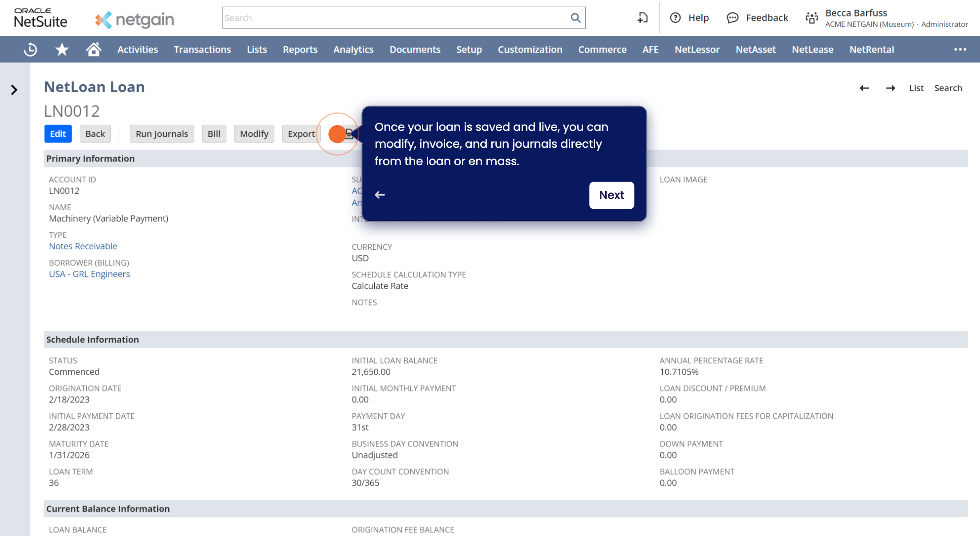Expand the left sidebar chevron
Screen dimensions: 980x536
pyautogui.click(x=14, y=90)
